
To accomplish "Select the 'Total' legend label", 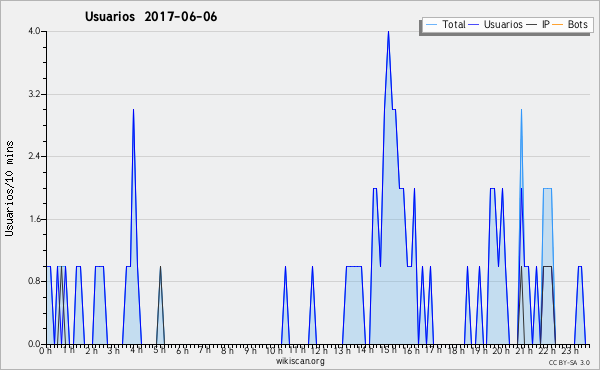I will [454, 24].
